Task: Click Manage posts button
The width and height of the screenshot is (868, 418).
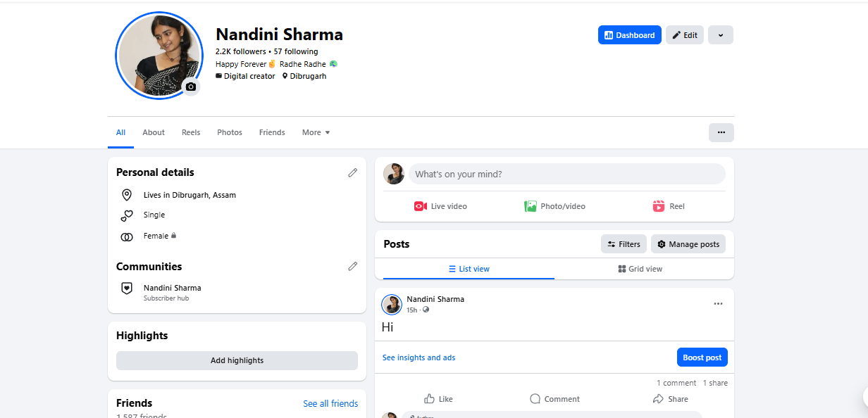Action: click(x=688, y=244)
